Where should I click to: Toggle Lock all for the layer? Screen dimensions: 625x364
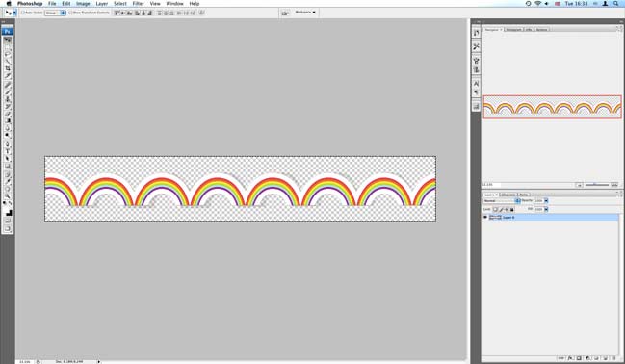tap(512, 209)
